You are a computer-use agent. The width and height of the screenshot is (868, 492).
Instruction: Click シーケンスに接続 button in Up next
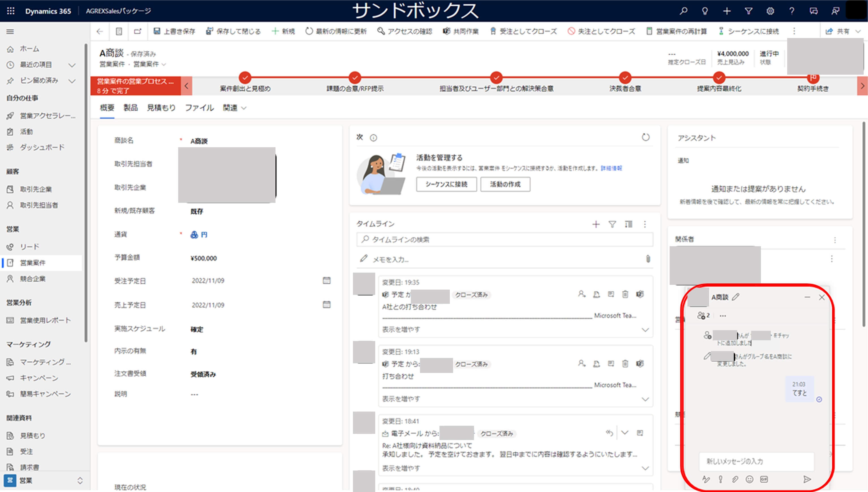click(x=446, y=184)
